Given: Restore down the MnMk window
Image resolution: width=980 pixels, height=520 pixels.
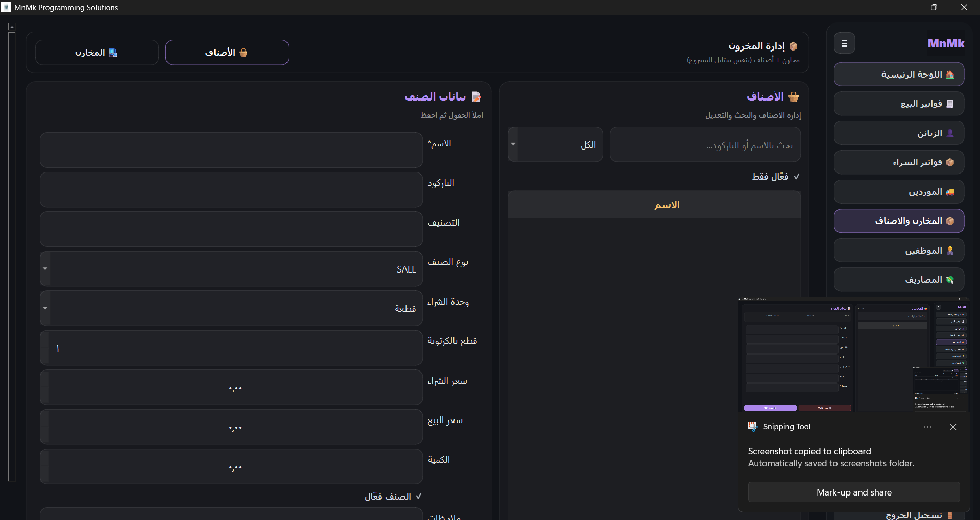Looking at the screenshot, I should point(934,7).
